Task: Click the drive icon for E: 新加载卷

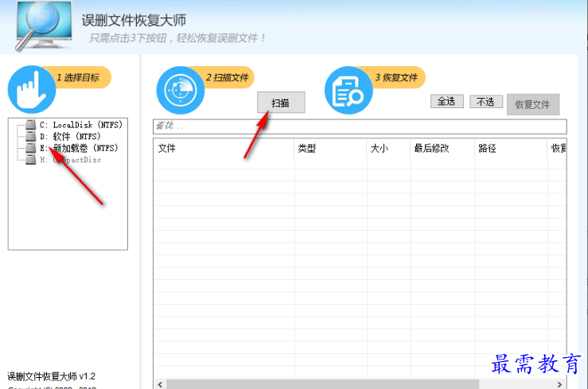Action: coord(31,148)
